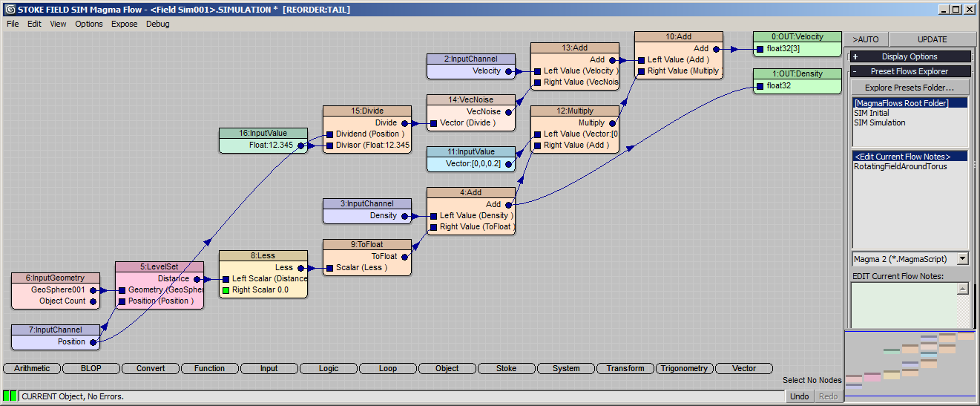Image resolution: width=980 pixels, height=406 pixels.
Task: Click the green status indicator in status bar
Action: pos(10,396)
